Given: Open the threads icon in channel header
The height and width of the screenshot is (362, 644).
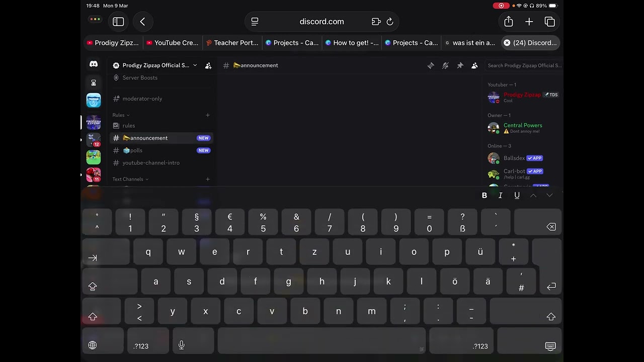Looking at the screenshot, I should tap(431, 65).
